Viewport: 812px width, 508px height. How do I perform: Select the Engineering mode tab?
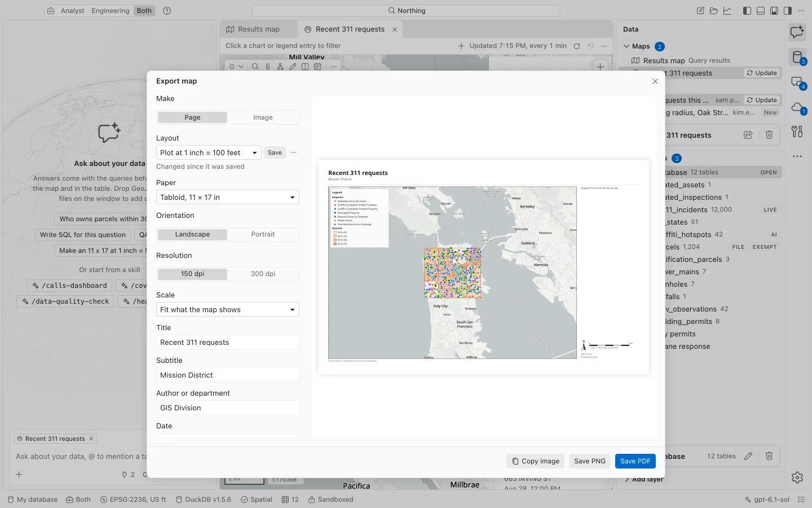click(x=111, y=11)
